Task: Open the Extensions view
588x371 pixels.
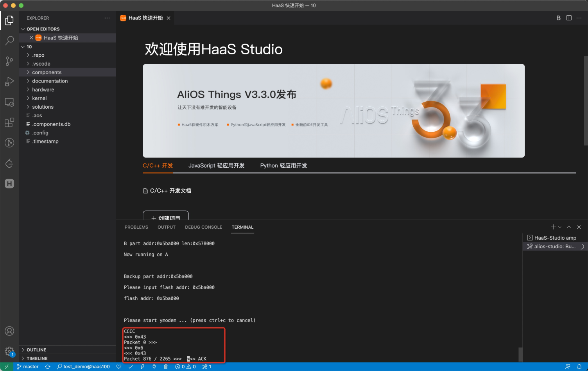Action: (9, 122)
